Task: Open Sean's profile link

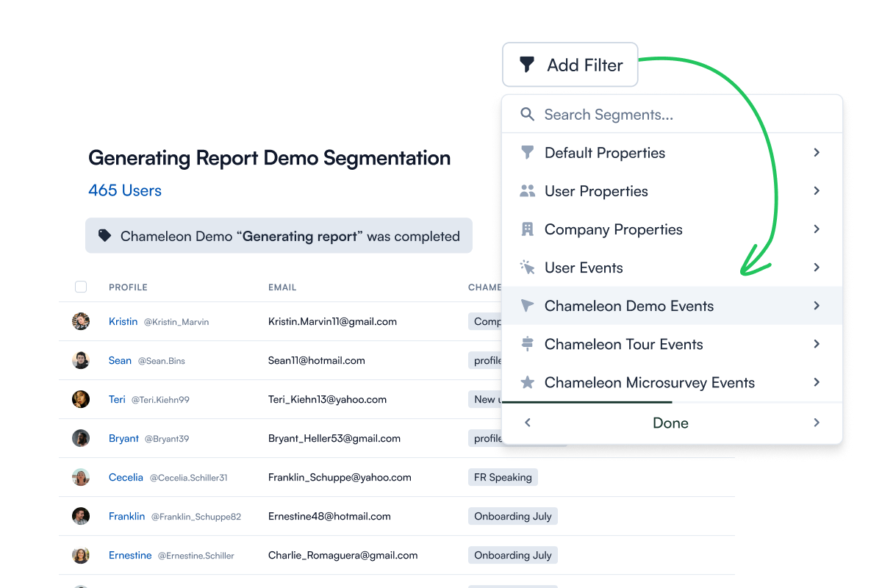Action: (120, 360)
